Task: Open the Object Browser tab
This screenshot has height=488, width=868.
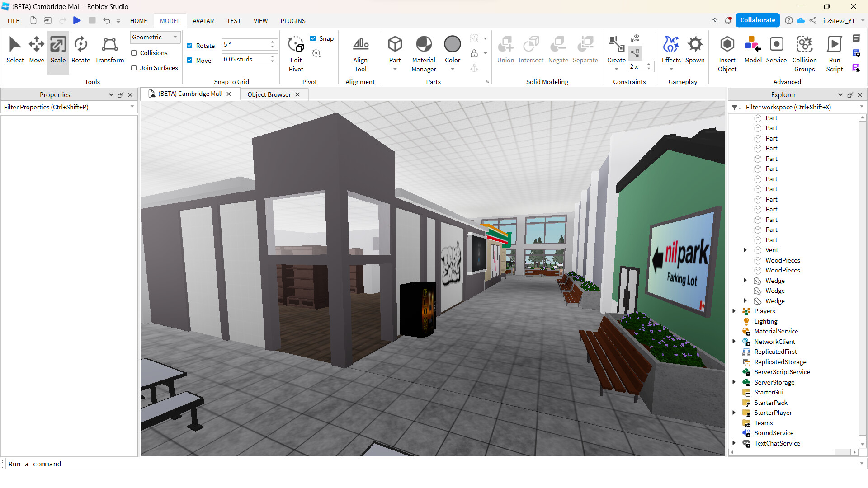Action: tap(269, 94)
